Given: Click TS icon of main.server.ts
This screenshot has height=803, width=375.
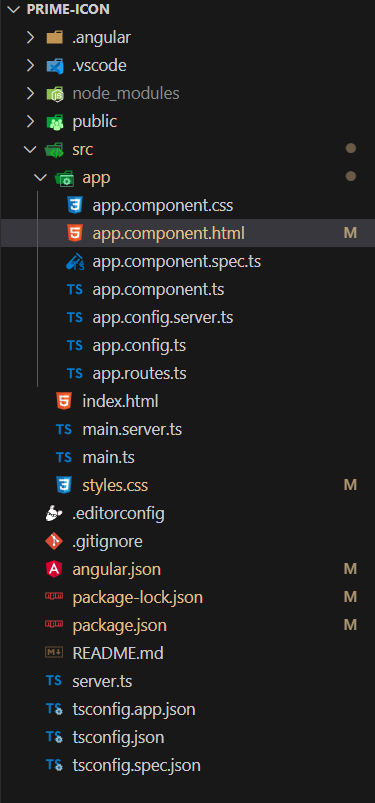Looking at the screenshot, I should [64, 429].
